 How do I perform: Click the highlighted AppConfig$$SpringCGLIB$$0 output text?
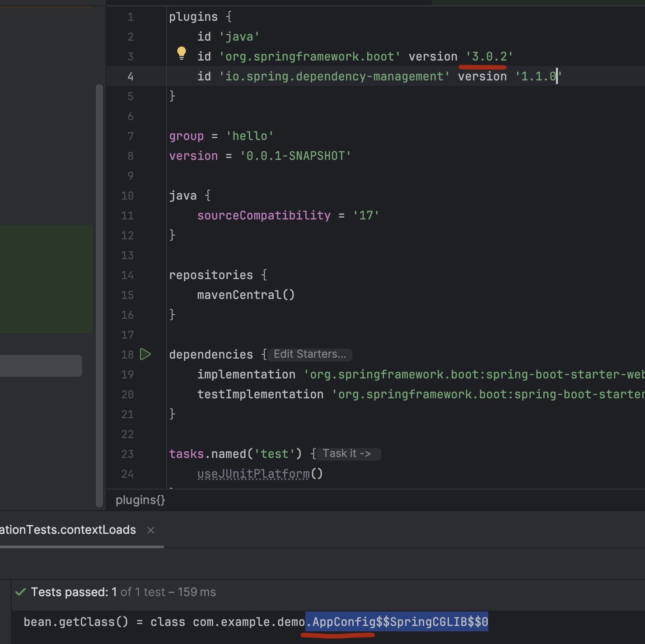397,622
